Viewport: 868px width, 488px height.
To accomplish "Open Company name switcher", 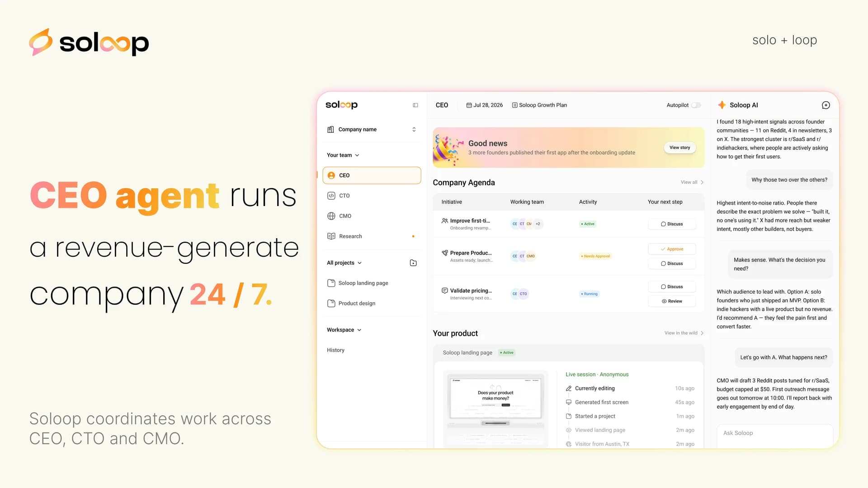I will point(372,130).
